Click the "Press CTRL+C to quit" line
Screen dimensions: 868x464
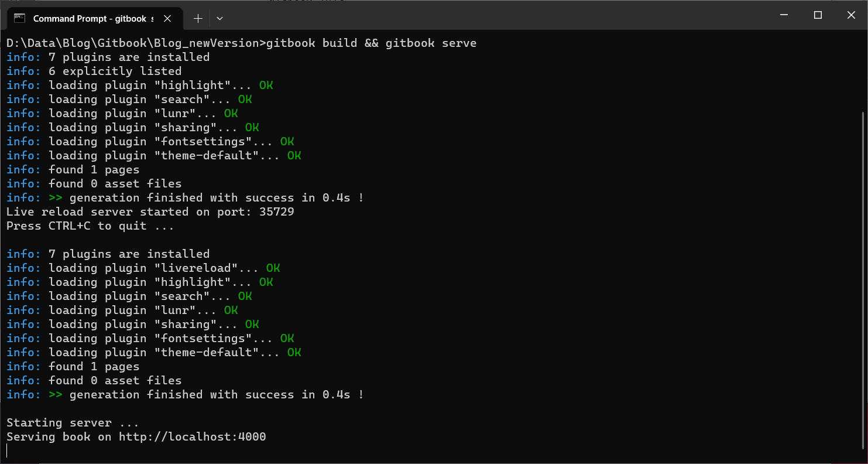point(90,226)
